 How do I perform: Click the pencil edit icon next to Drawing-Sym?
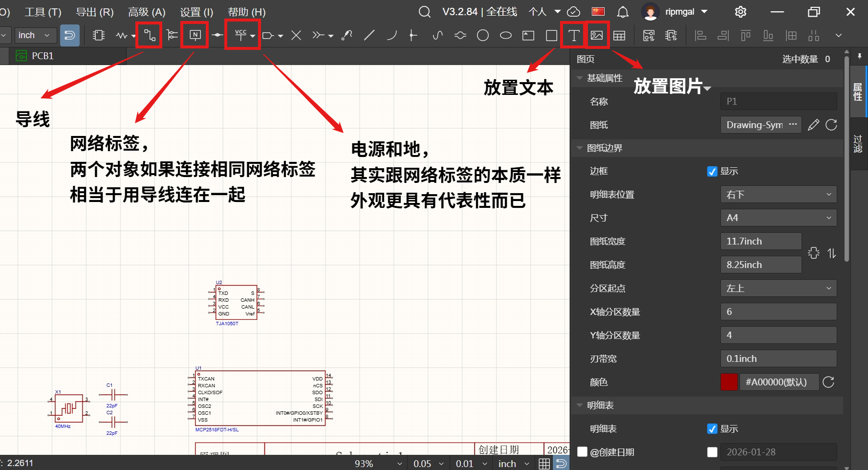(813, 125)
